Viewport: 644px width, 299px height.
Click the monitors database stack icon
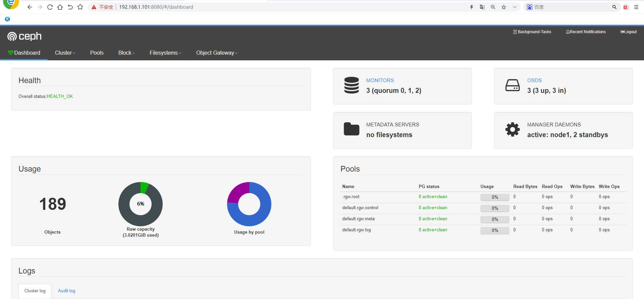352,85
